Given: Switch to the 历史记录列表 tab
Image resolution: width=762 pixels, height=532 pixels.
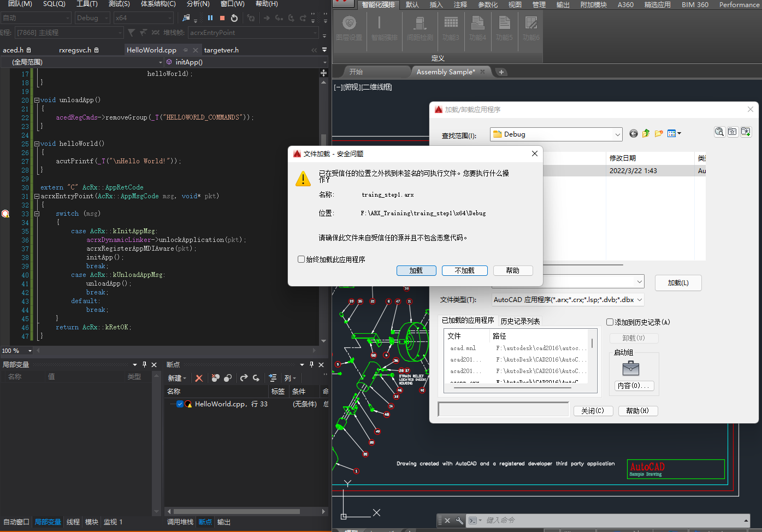Looking at the screenshot, I should pyautogui.click(x=520, y=321).
